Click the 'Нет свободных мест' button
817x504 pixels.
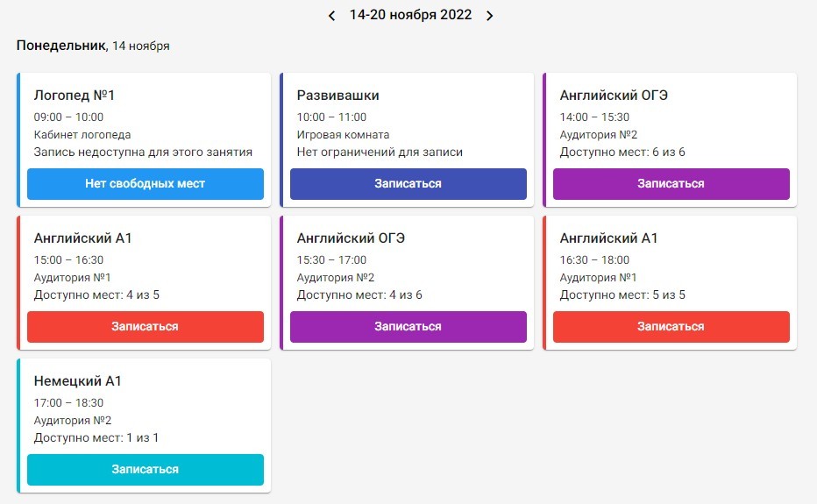[x=146, y=184]
